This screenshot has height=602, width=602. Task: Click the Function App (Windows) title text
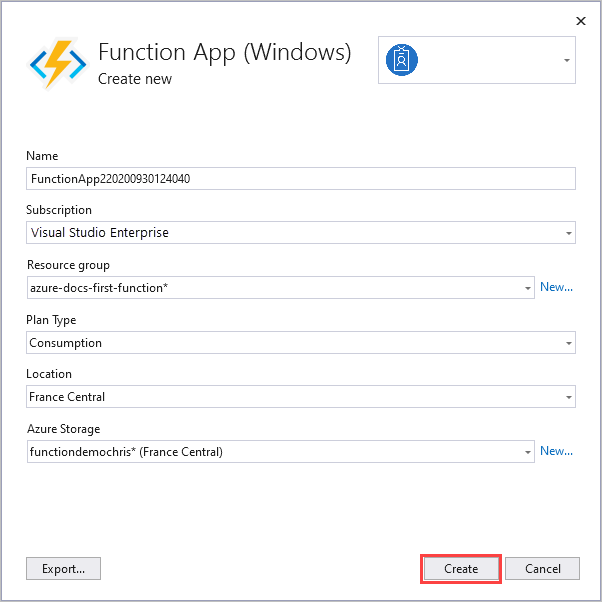pyautogui.click(x=225, y=52)
